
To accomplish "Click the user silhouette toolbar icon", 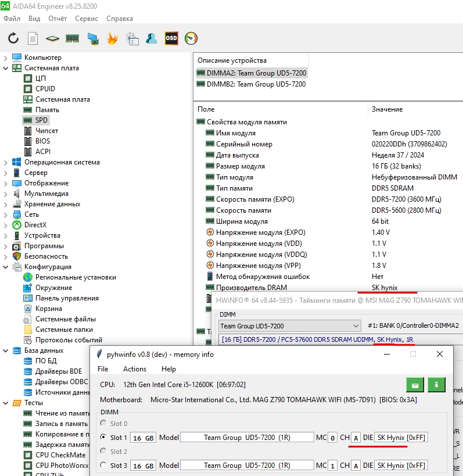I will pyautogui.click(x=152, y=38).
